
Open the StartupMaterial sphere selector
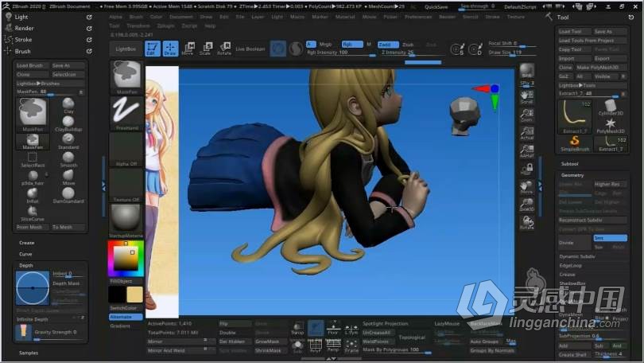(126, 221)
